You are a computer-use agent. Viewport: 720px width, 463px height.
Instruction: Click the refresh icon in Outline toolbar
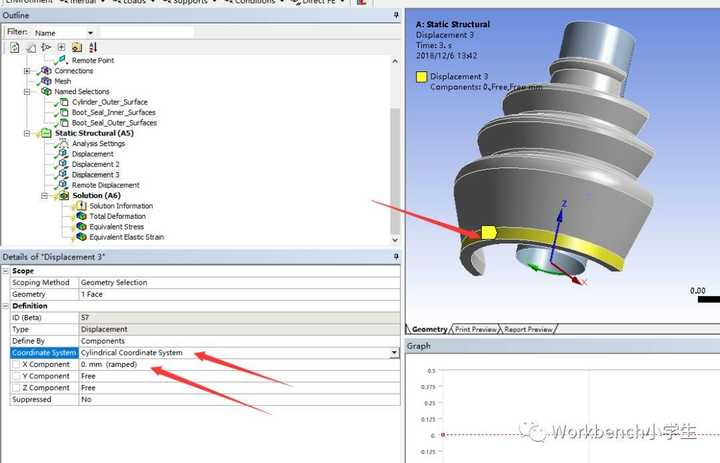coord(14,47)
